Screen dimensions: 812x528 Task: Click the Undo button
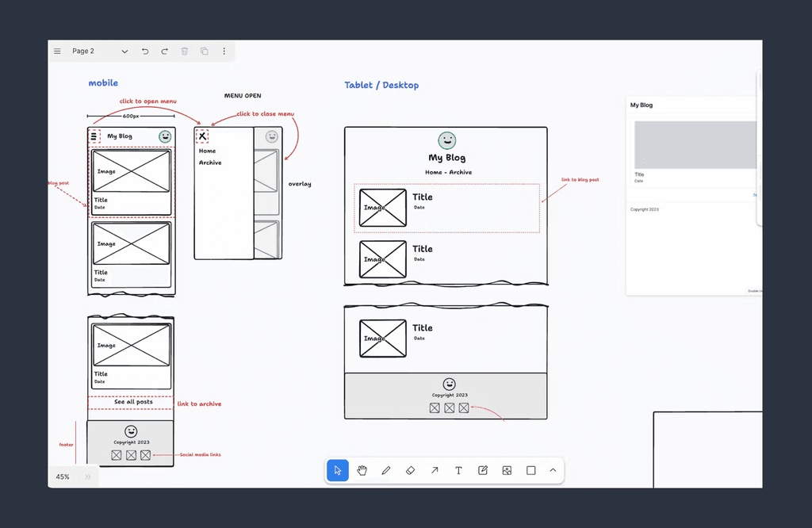pos(145,51)
